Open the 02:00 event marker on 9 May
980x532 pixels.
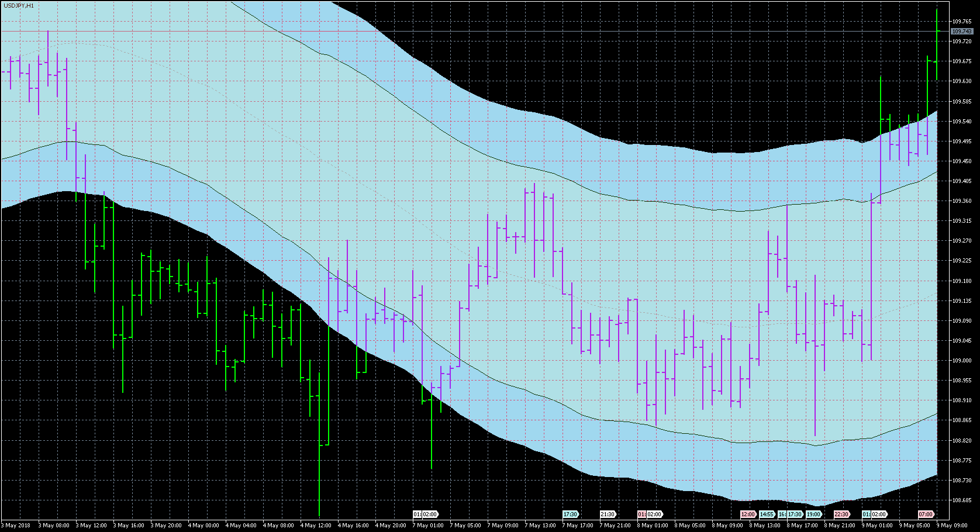pos(879,514)
